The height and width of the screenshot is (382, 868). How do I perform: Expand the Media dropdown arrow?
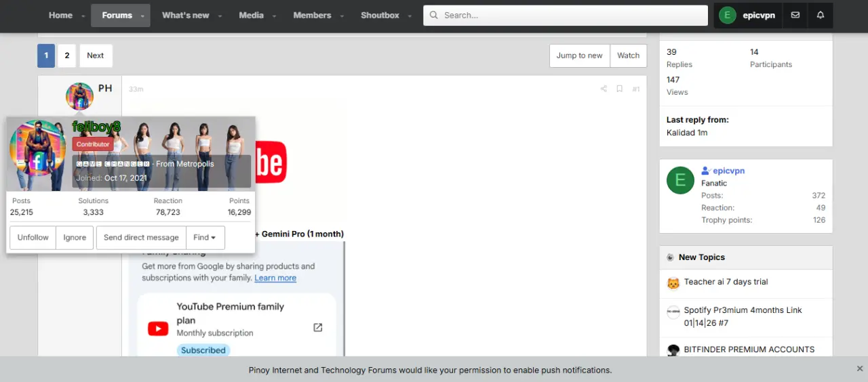pos(274,16)
